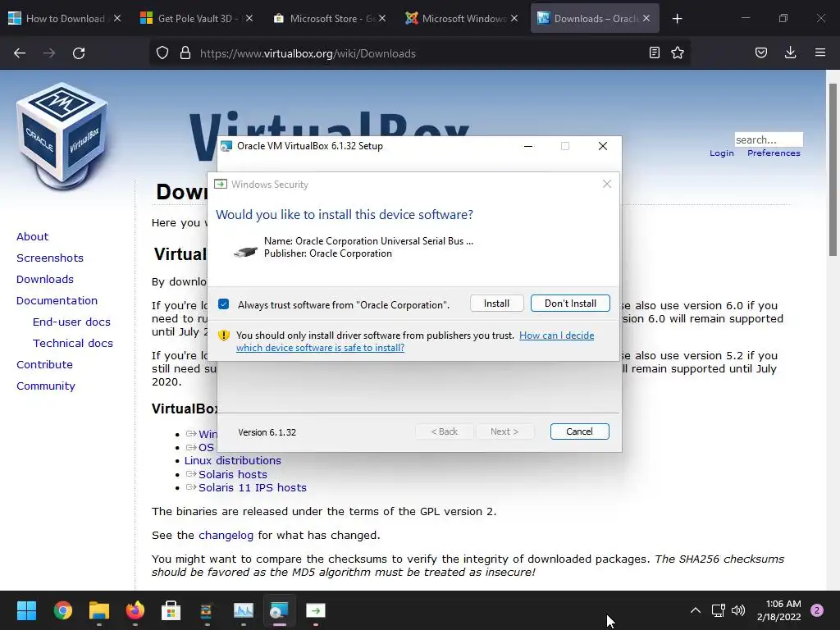Click the 'Version 6.1.32' label in the setup window
Image resolution: width=840 pixels, height=630 pixels.
coord(267,432)
